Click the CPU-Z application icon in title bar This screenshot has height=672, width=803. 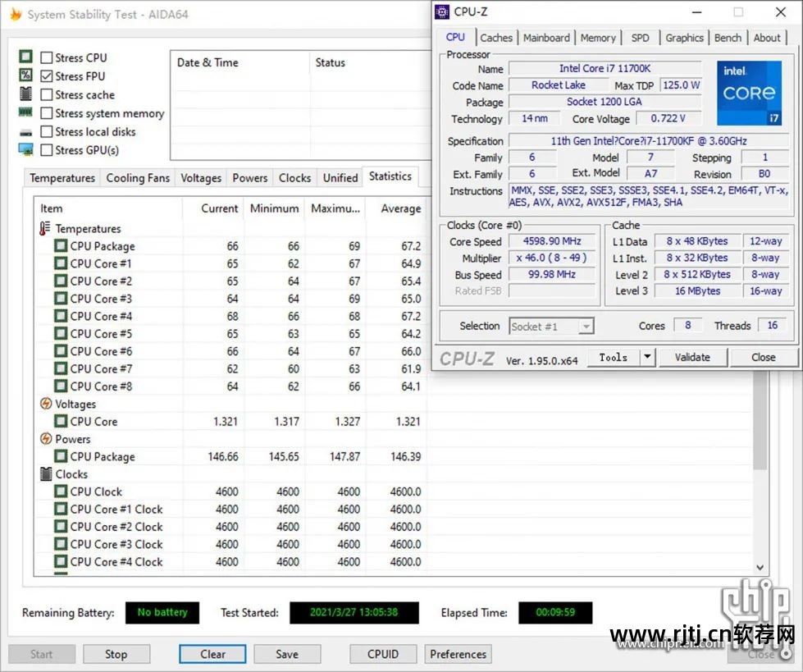point(442,11)
